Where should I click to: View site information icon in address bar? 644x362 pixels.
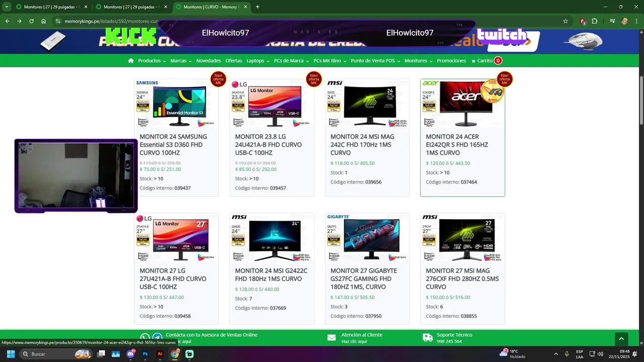point(58,21)
